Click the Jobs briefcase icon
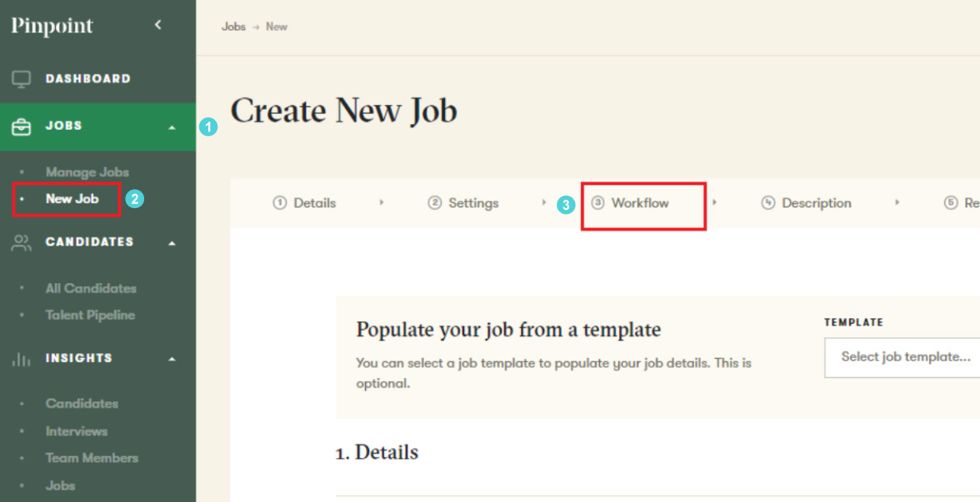980x502 pixels. (21, 127)
